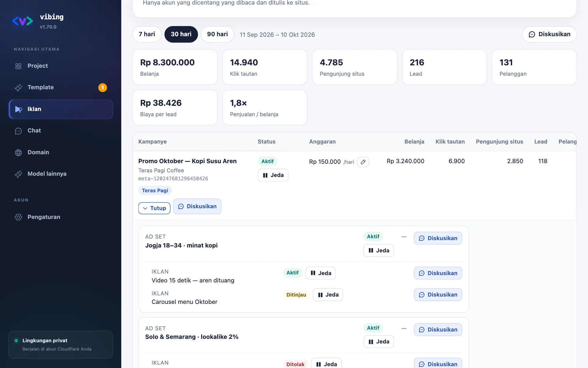Click the 4.785 Pengunjung situs card
The width and height of the screenshot is (588, 368).
point(355,67)
